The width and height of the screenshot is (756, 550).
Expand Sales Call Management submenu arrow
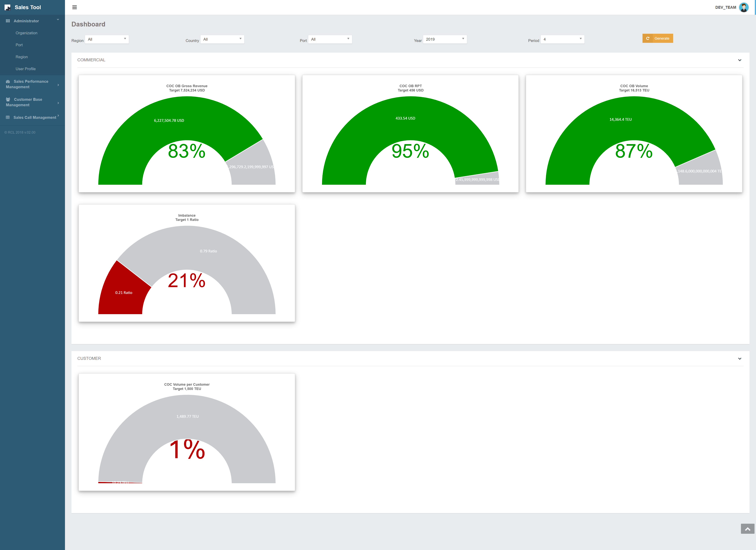(58, 116)
